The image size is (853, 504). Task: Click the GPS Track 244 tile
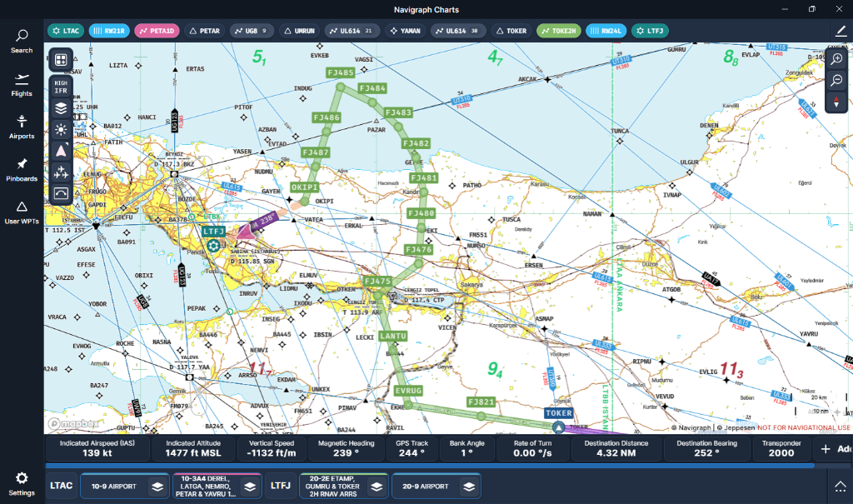coord(412,449)
